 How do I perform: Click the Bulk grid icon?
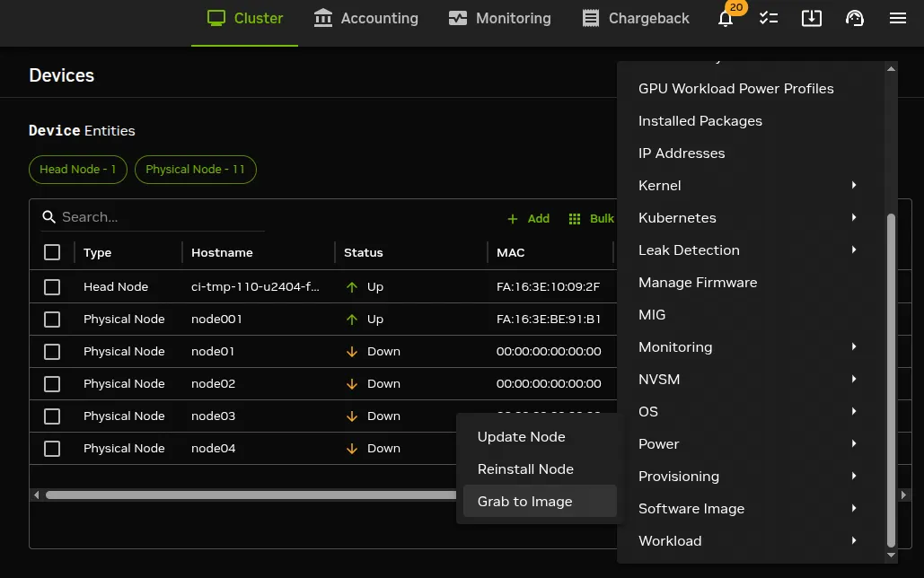(x=575, y=219)
